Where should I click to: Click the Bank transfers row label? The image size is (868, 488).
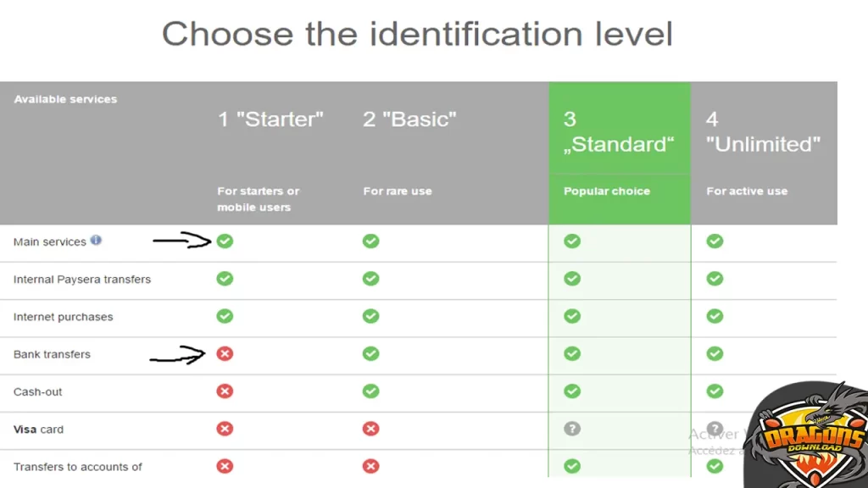pos(52,354)
